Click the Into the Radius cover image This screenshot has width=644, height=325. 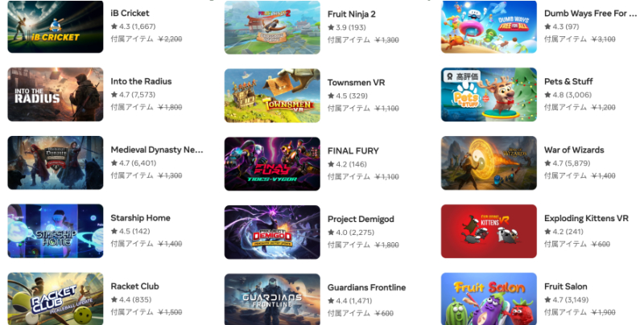(56, 94)
